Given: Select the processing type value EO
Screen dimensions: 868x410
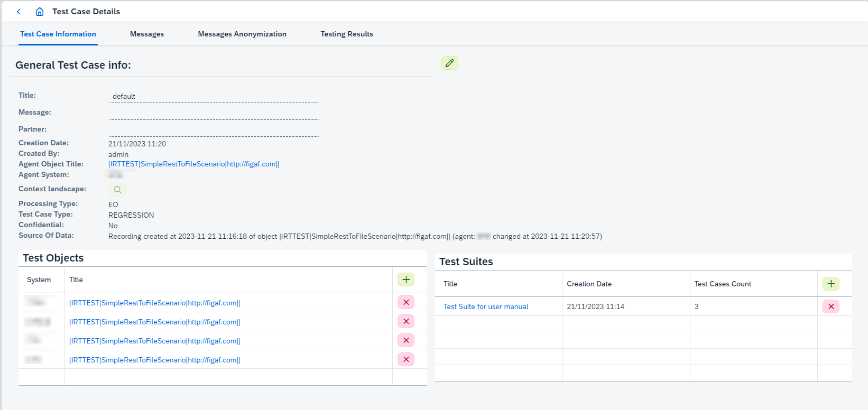Looking at the screenshot, I should click(x=113, y=204).
